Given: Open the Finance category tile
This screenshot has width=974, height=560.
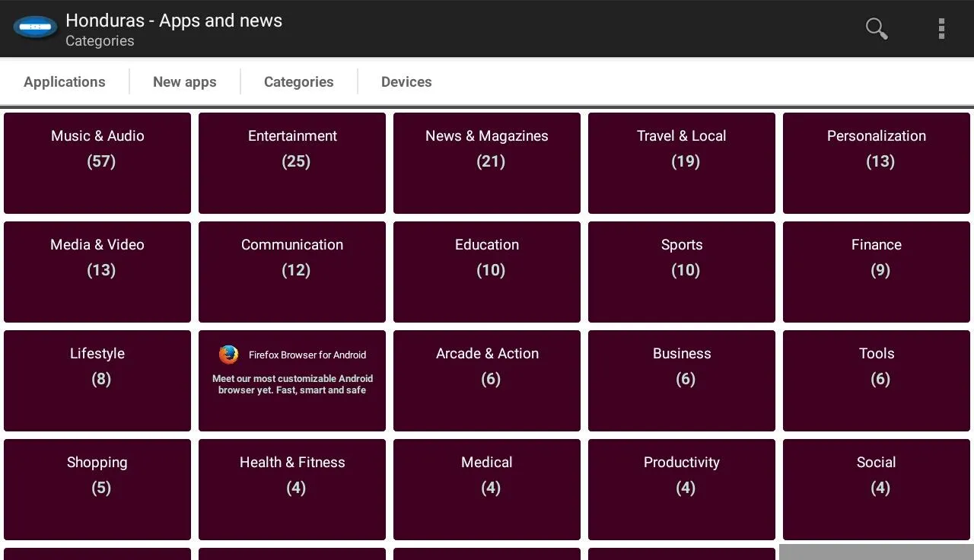Looking at the screenshot, I should [877, 272].
